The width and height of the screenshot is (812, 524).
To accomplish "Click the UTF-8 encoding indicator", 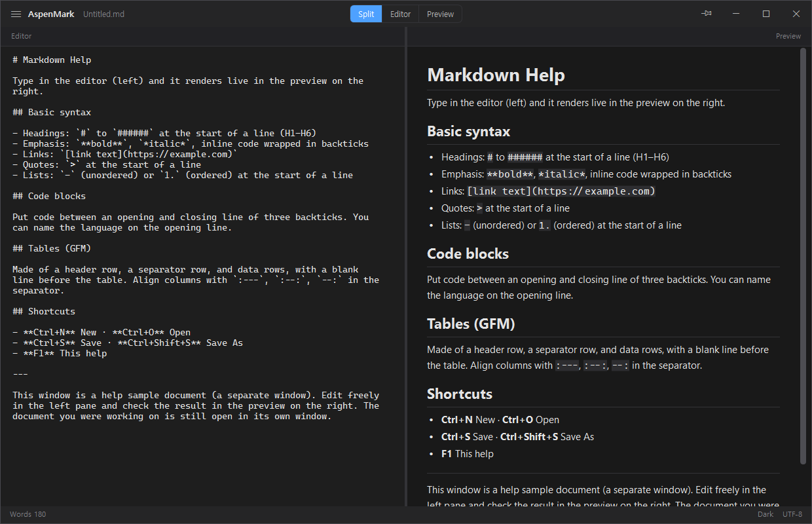I will click(792, 514).
